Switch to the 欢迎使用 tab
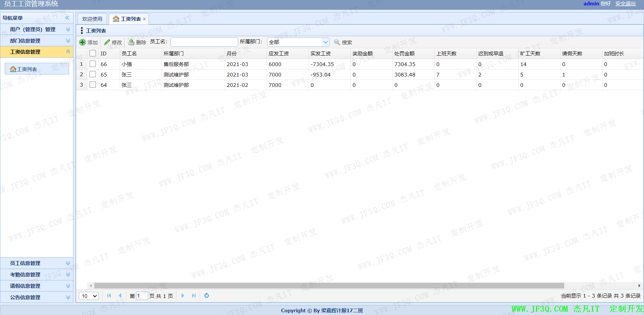The image size is (644, 315). tap(92, 19)
